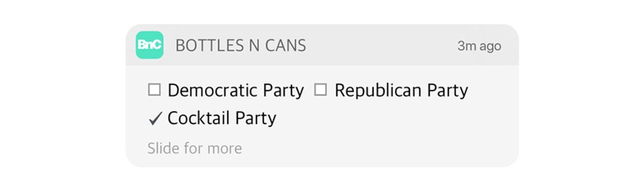Tick the Democratic Party checkbox
Screen dimensions: 644x189
[154, 90]
